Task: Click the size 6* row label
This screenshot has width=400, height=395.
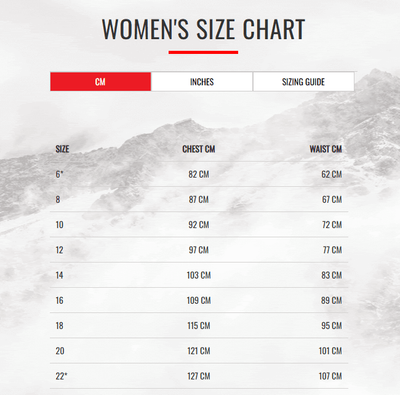Action: [59, 174]
